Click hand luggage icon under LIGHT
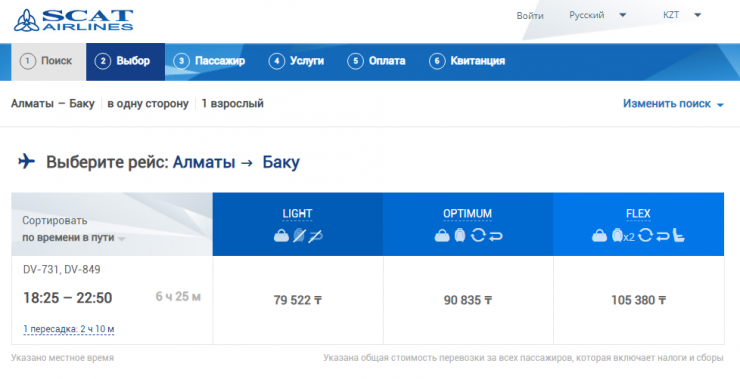Viewport: 740px width, 379px height. coord(281,235)
